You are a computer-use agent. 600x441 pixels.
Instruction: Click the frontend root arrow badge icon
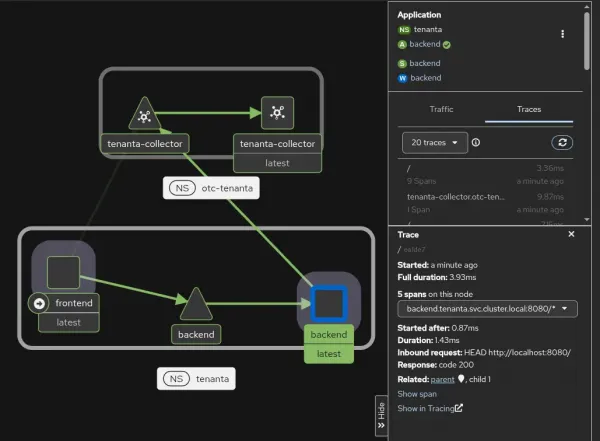(x=39, y=303)
